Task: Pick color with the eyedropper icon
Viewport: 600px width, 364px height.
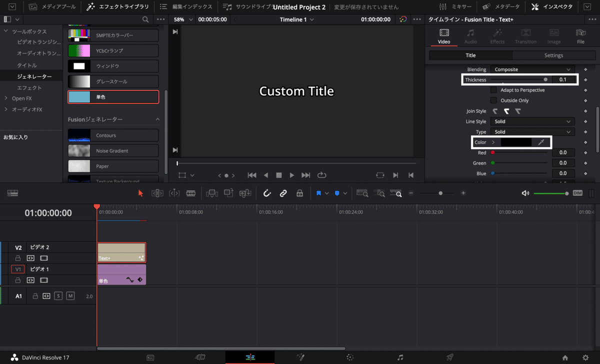Action: tap(540, 142)
